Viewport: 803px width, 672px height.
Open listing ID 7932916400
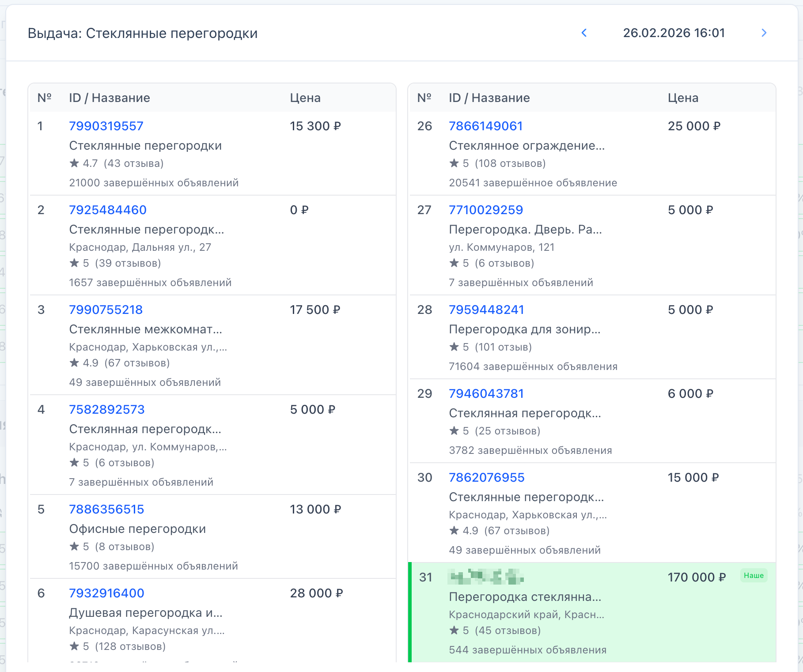tap(106, 593)
